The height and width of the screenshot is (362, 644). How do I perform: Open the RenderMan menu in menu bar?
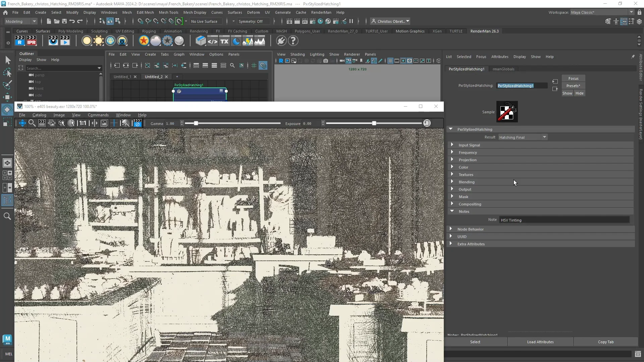(321, 12)
